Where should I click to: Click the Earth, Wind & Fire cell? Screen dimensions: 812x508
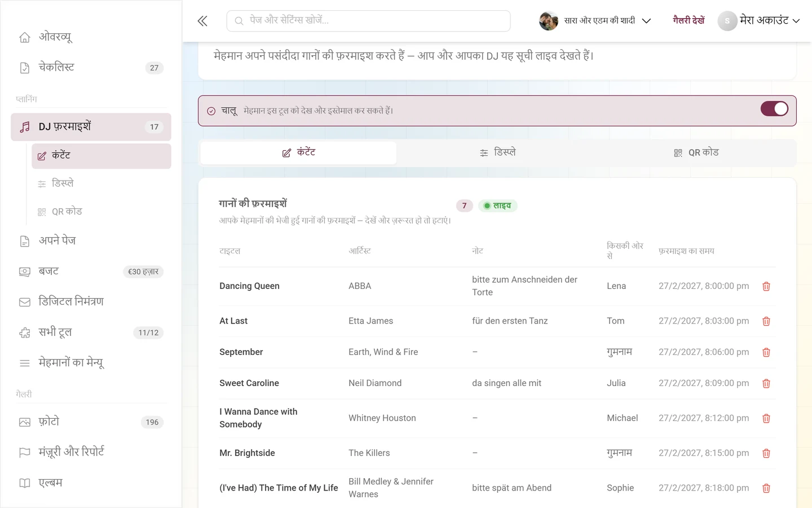[x=383, y=352]
